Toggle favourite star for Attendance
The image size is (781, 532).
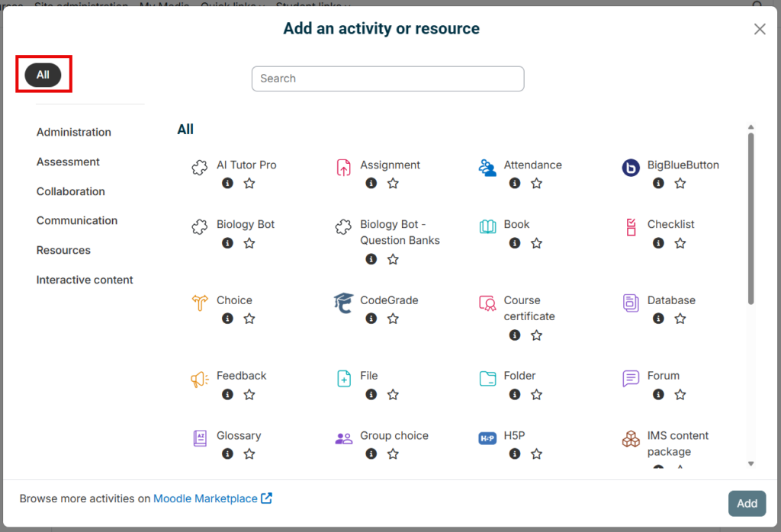pos(536,183)
